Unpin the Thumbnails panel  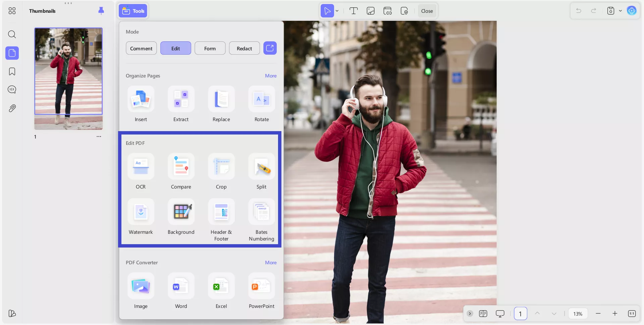[101, 11]
